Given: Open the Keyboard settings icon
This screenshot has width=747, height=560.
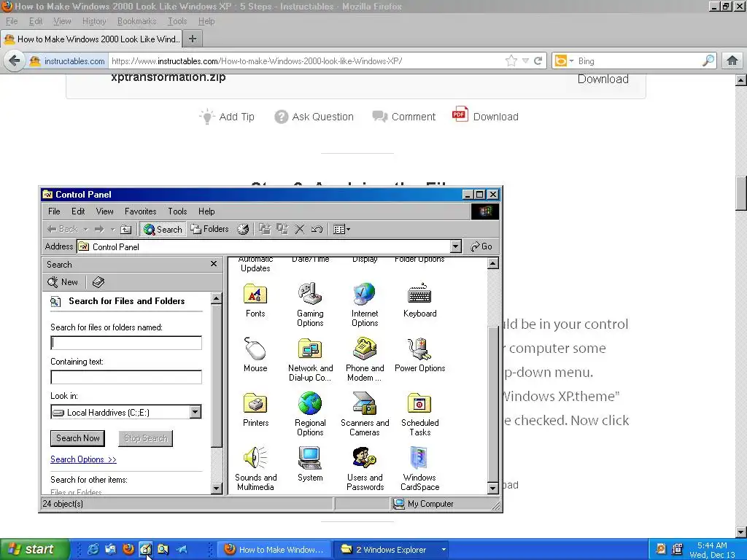Looking at the screenshot, I should (x=419, y=300).
